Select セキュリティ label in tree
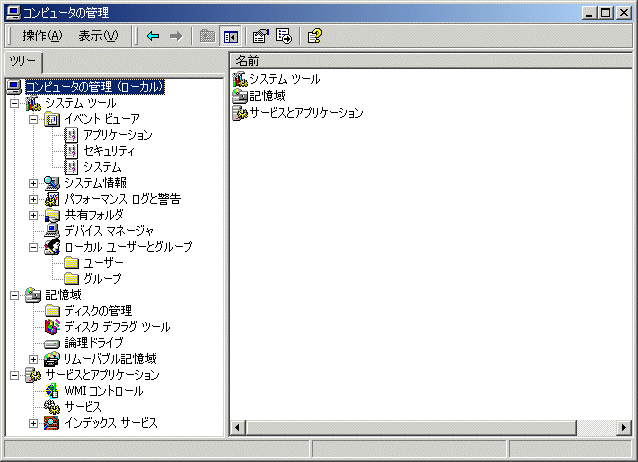Screen dimensions: 638x462 point(109,151)
